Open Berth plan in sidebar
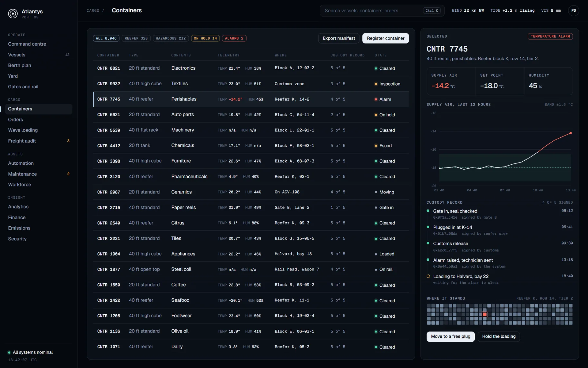The image size is (588, 368). click(x=39, y=65)
